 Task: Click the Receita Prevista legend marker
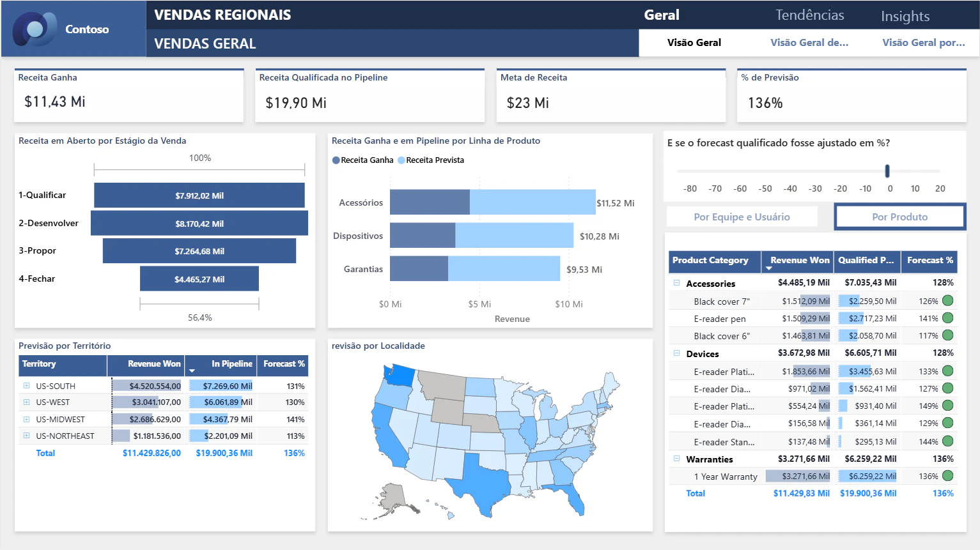401,160
